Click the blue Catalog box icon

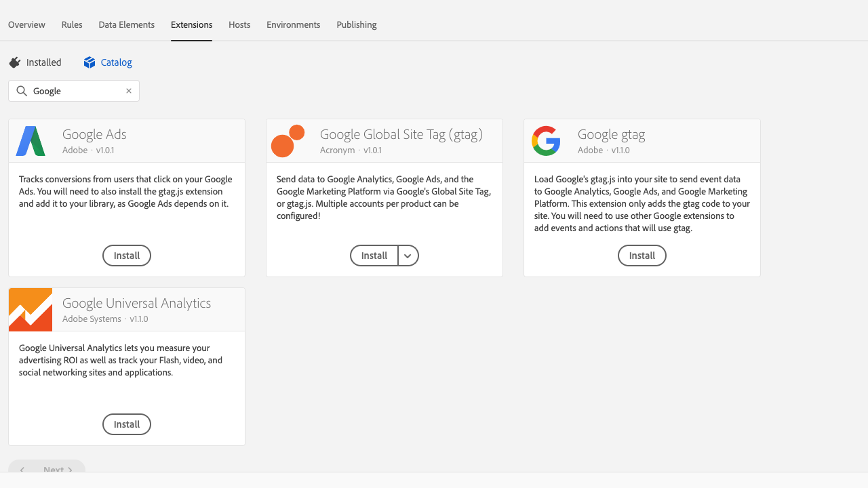(90, 62)
